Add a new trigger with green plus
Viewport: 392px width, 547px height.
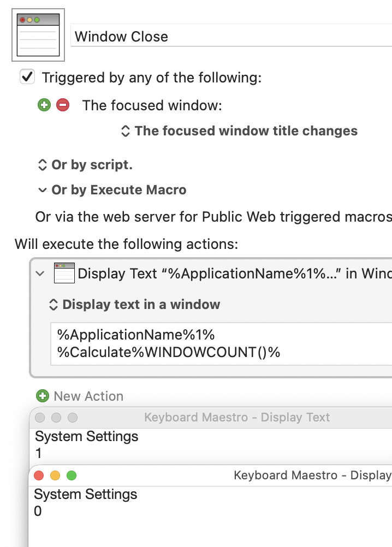pos(44,105)
